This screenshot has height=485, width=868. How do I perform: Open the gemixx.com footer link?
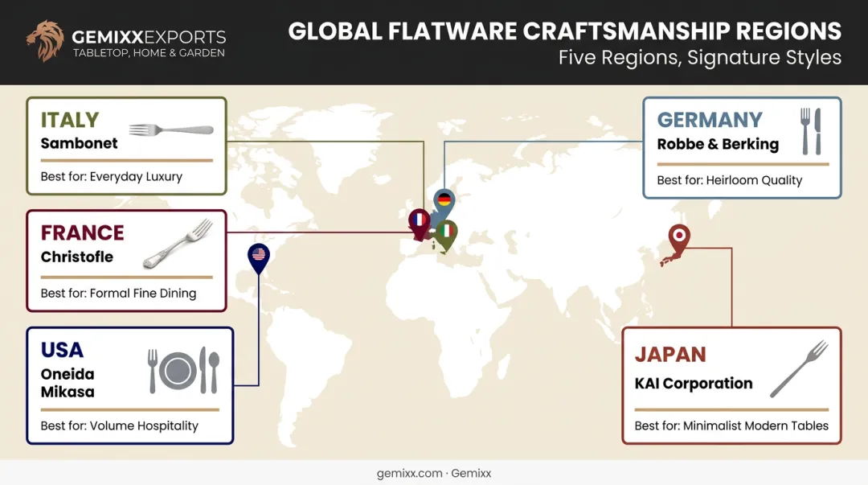(410, 474)
